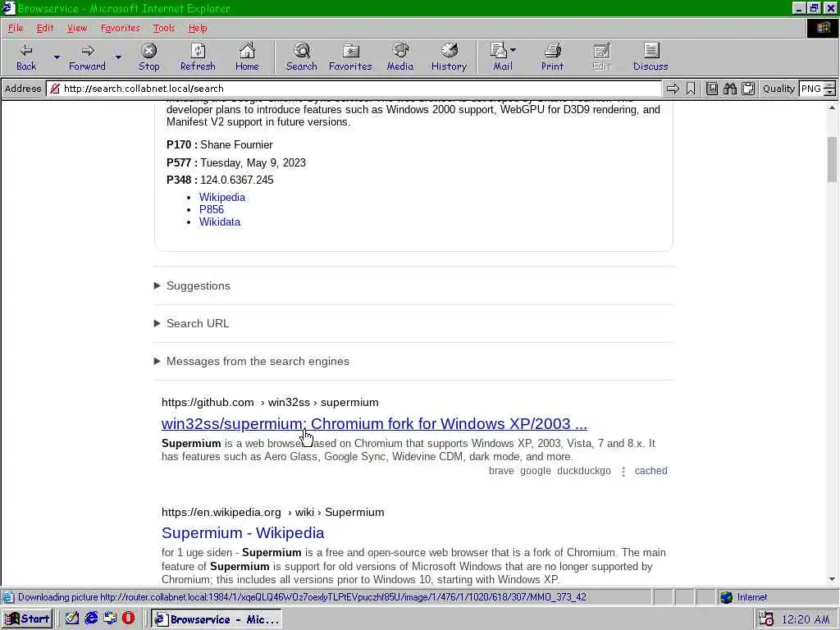
Task: Click the address bar URL field
Action: (354, 89)
